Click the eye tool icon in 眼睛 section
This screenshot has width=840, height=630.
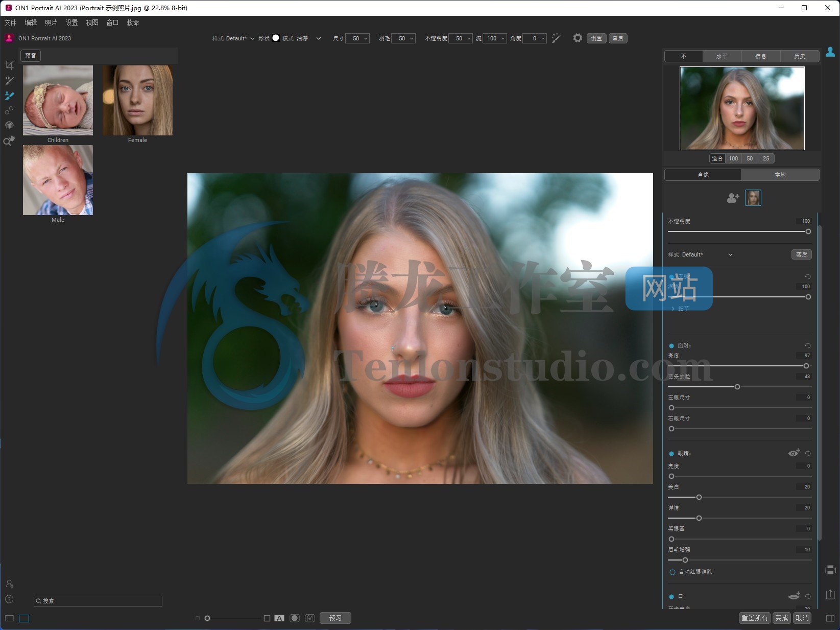(x=794, y=453)
